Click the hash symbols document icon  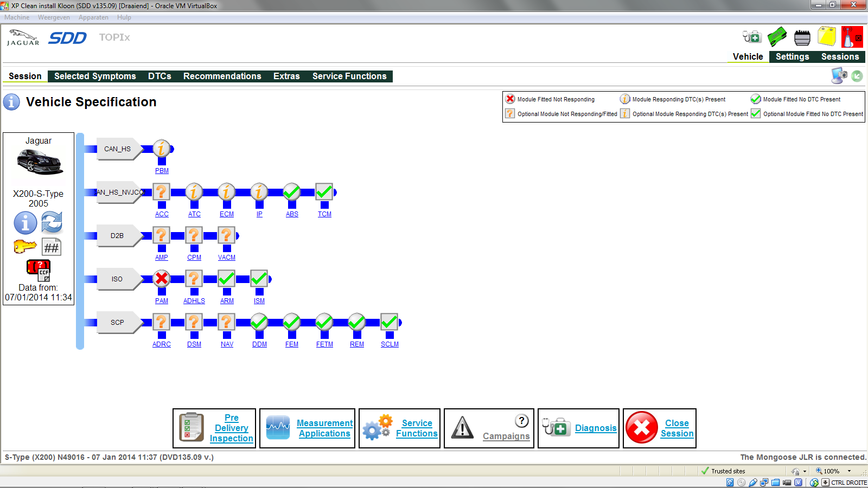click(x=52, y=247)
